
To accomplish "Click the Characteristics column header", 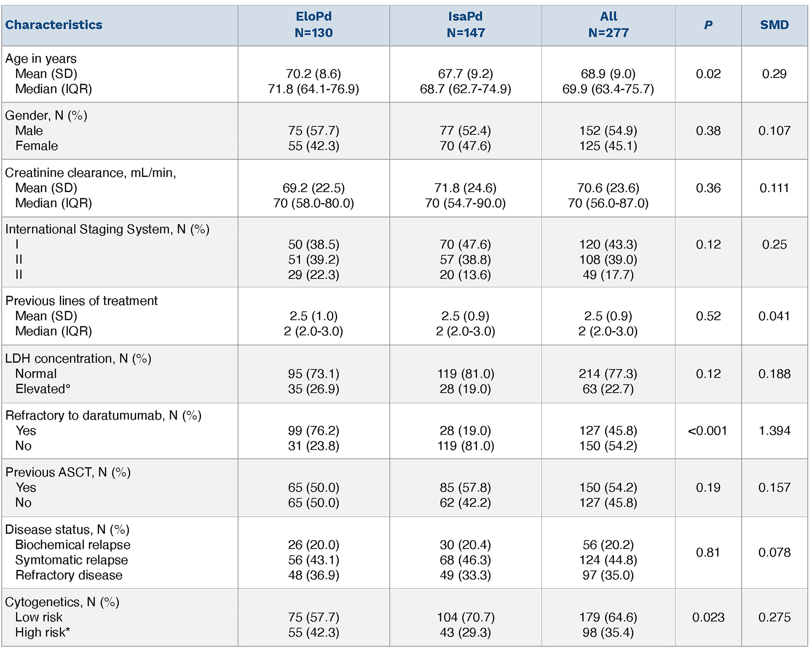I will click(53, 25).
